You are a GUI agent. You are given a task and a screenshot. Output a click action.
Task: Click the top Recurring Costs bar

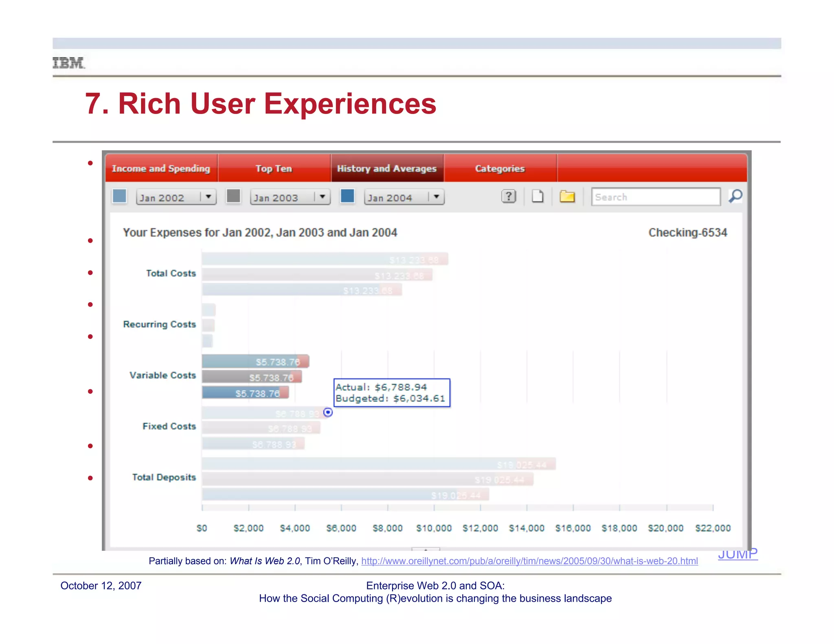(x=208, y=310)
